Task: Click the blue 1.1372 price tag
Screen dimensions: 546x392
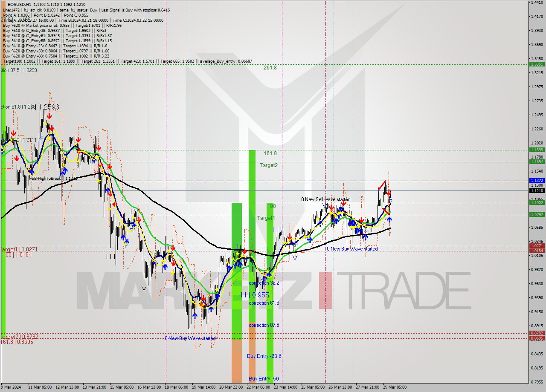Action: pyautogui.click(x=536, y=181)
